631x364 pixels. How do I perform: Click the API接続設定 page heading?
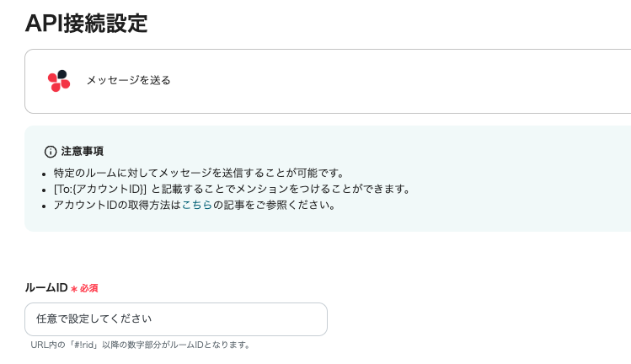click(86, 23)
